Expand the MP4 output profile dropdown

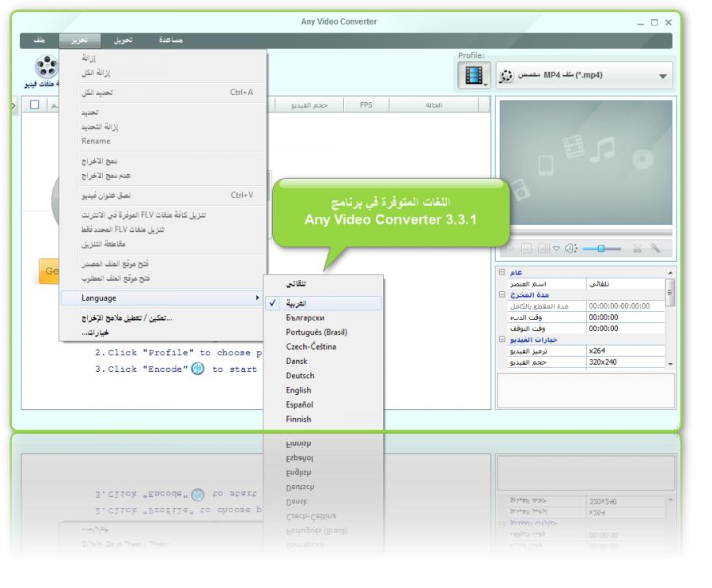663,78
